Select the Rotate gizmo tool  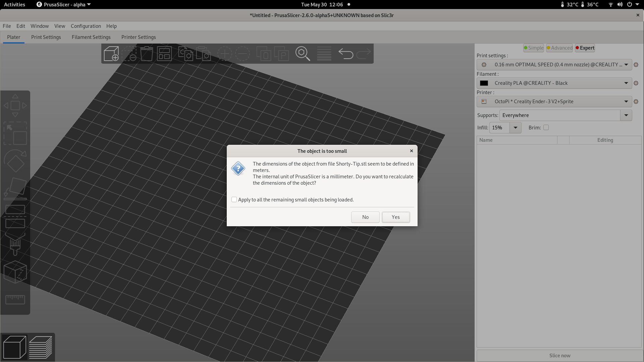click(x=15, y=161)
